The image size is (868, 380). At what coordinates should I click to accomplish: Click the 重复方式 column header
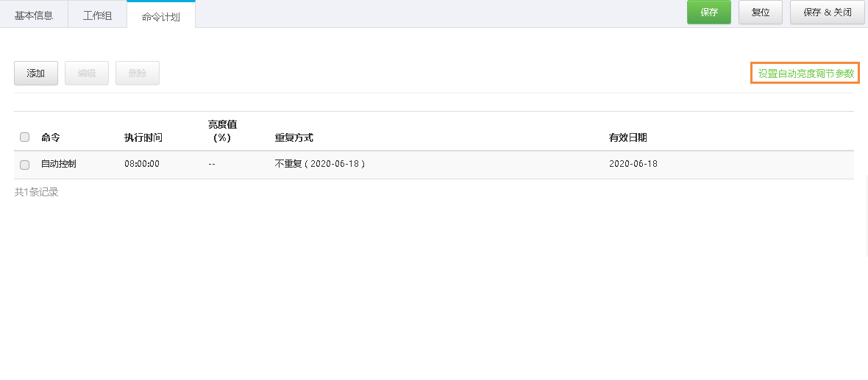click(294, 137)
